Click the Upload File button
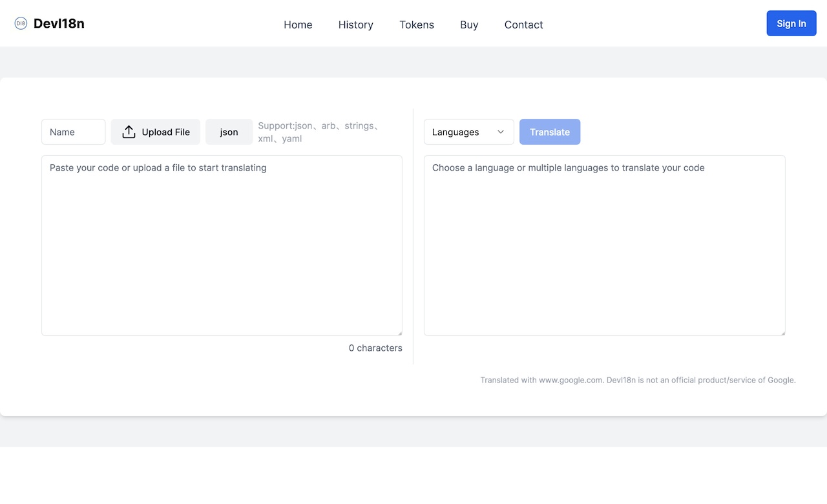827x504 pixels. (x=156, y=132)
